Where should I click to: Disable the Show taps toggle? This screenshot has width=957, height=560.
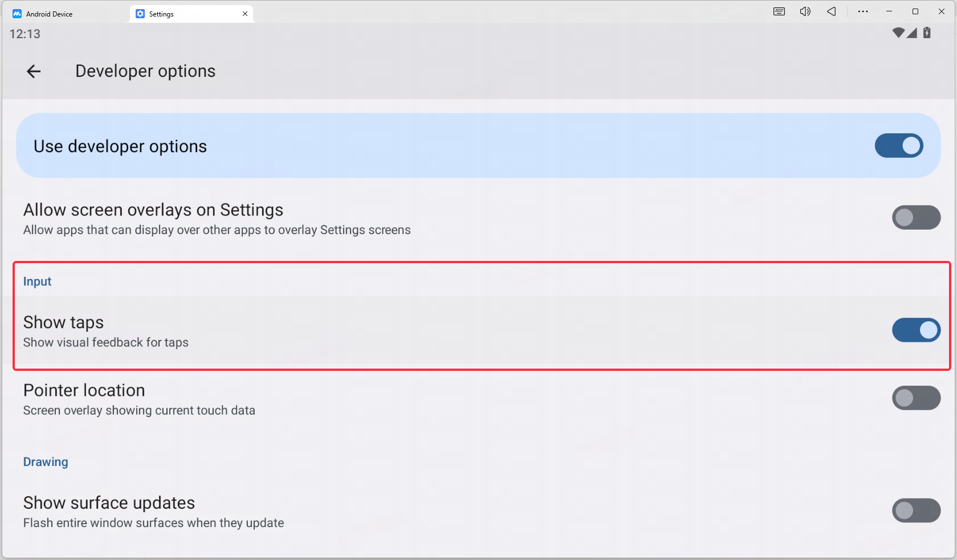point(916,330)
